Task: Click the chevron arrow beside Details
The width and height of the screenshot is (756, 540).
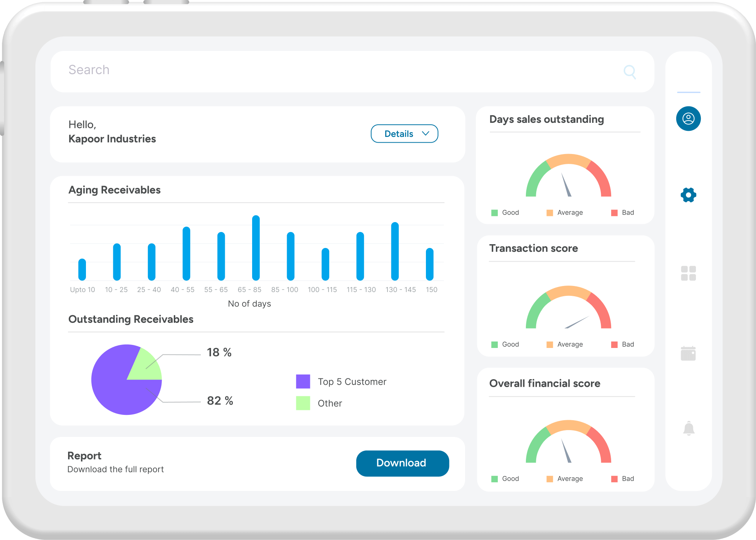Action: [x=426, y=133]
